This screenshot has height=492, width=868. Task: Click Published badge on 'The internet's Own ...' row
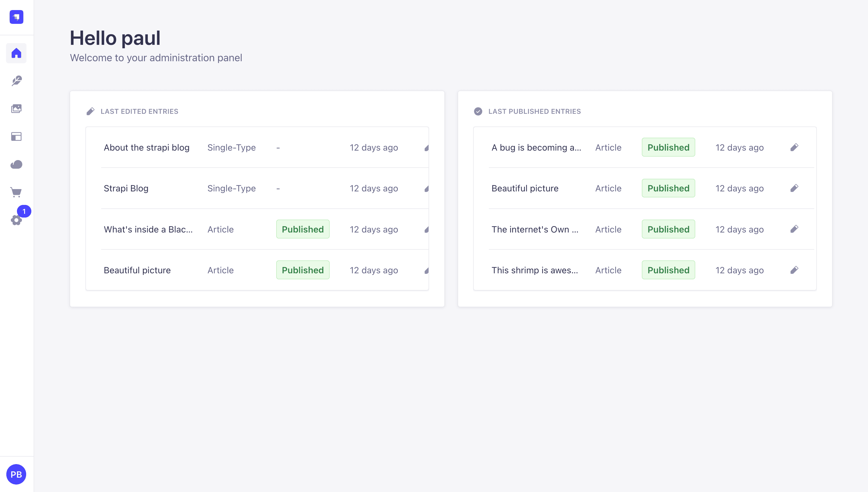click(x=668, y=229)
